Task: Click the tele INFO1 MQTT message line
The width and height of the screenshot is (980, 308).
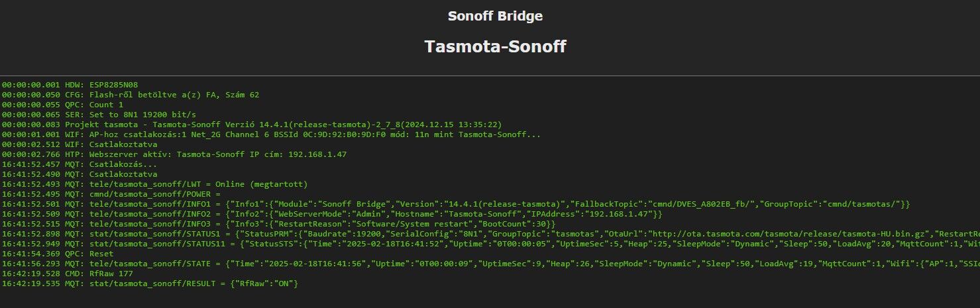Action: [456, 204]
